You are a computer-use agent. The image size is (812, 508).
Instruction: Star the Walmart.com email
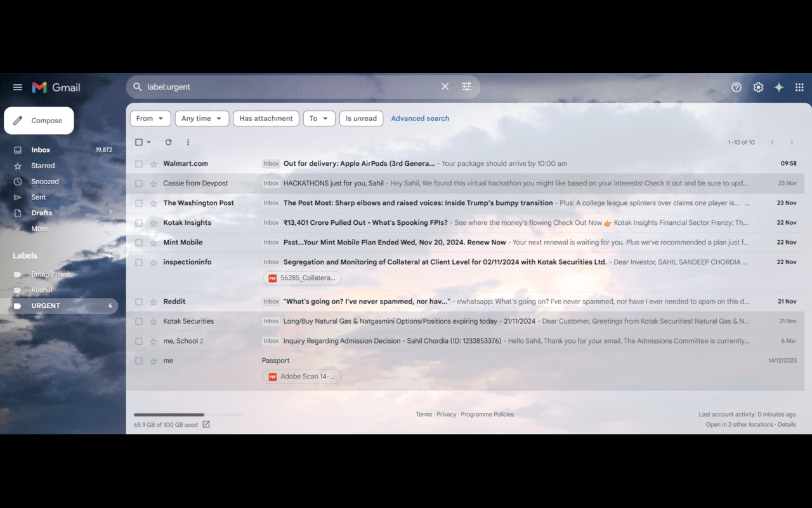154,164
